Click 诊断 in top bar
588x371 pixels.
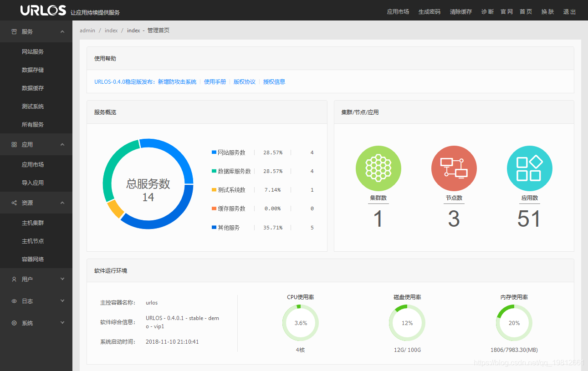click(x=487, y=12)
